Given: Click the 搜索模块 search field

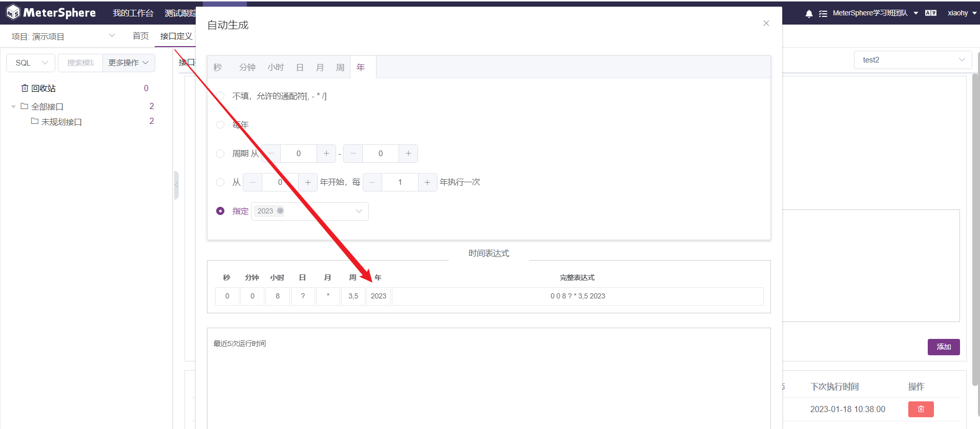Looking at the screenshot, I should coord(80,63).
